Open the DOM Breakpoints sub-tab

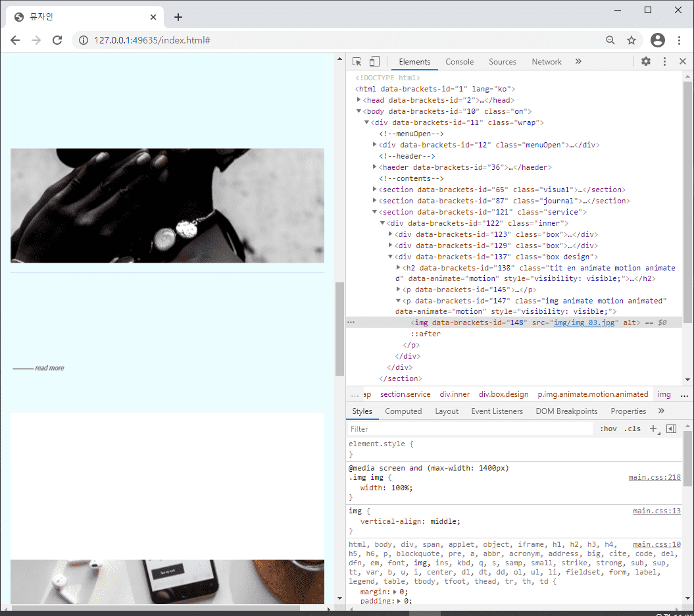coord(566,411)
